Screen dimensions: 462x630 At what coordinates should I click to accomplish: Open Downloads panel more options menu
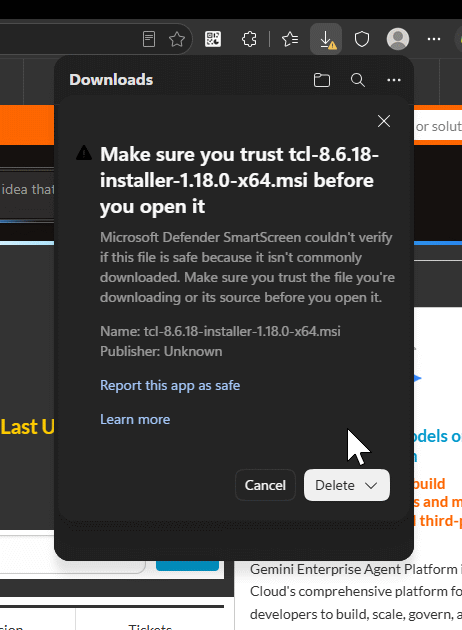[x=394, y=80]
